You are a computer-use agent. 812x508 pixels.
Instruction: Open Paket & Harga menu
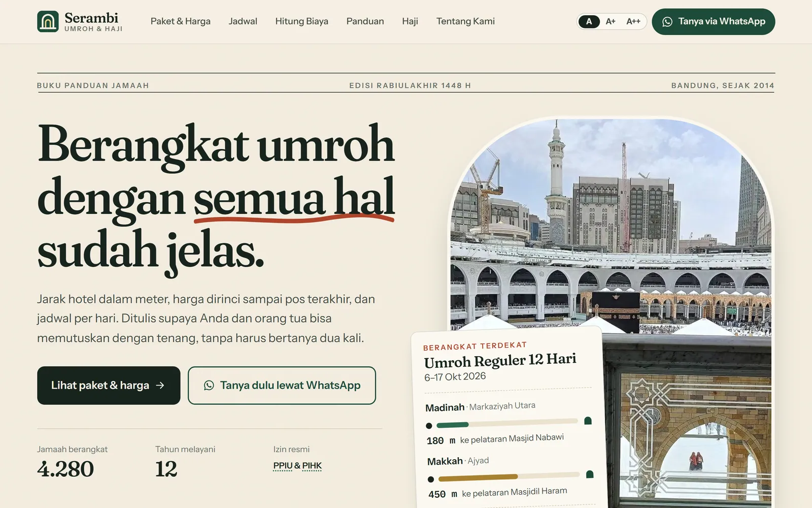coord(181,21)
